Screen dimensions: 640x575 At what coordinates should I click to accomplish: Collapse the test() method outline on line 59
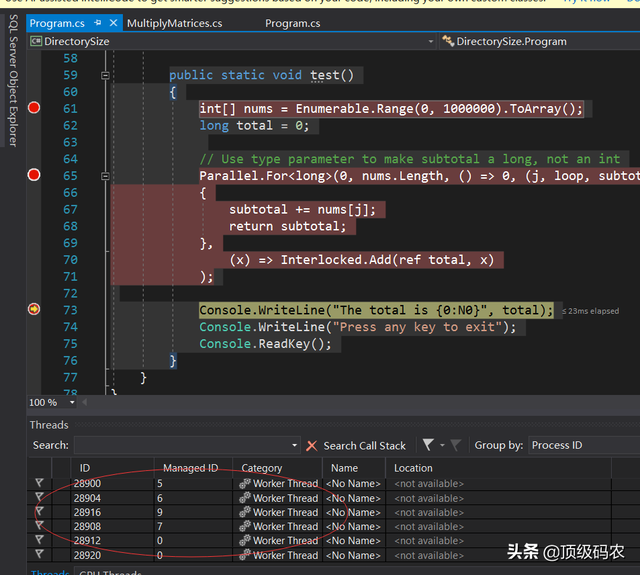click(x=106, y=75)
